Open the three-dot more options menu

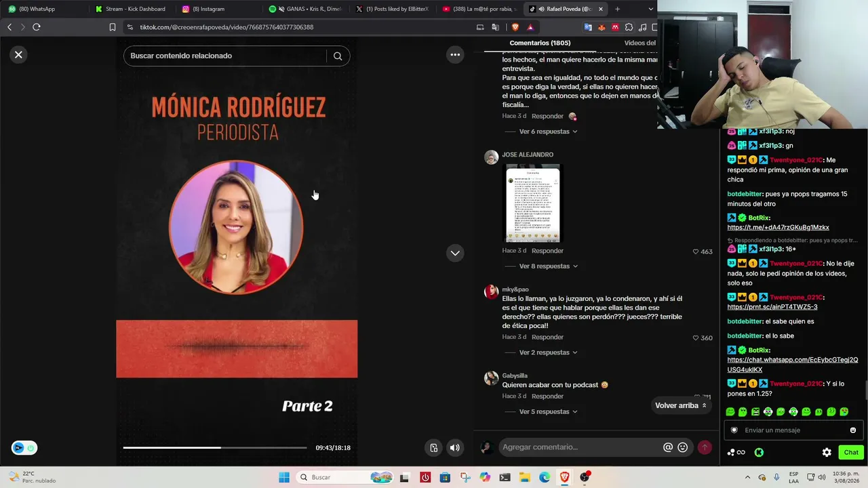point(455,55)
